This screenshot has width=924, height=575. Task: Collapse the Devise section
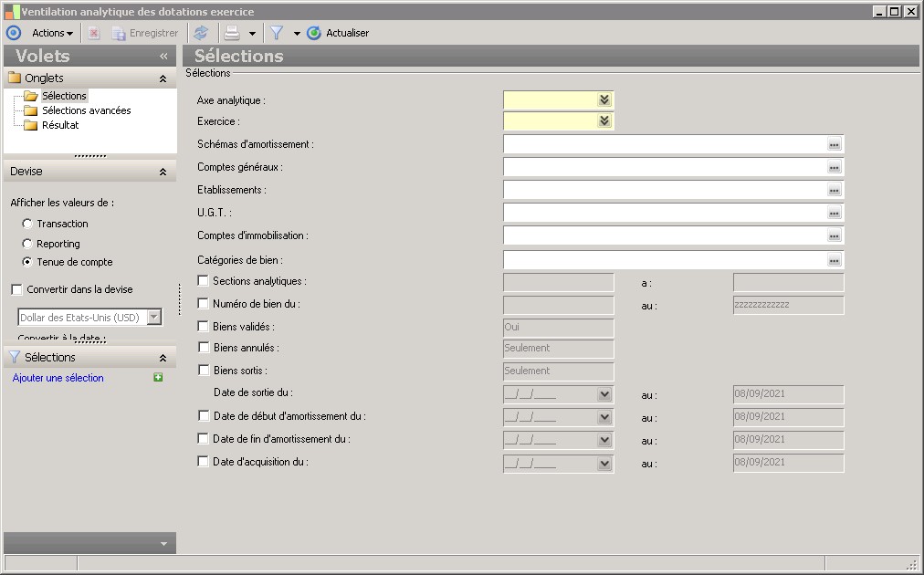point(163,172)
